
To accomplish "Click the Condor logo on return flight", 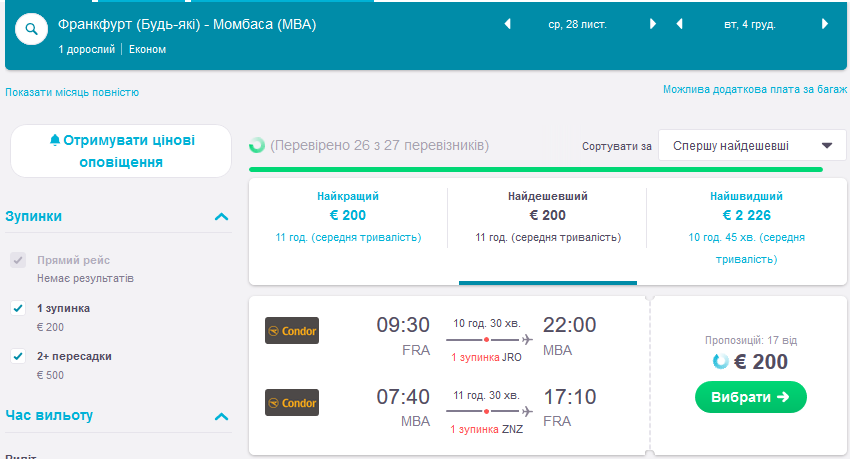I will (x=292, y=402).
